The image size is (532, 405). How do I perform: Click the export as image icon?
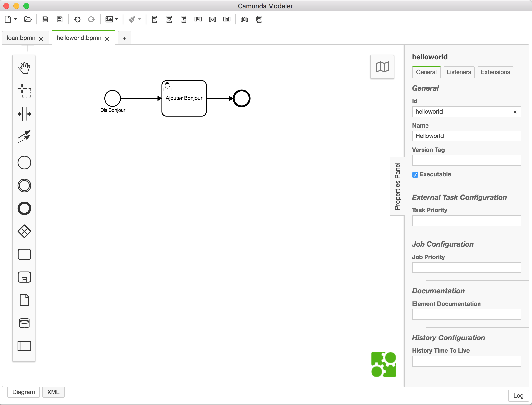[x=109, y=19]
